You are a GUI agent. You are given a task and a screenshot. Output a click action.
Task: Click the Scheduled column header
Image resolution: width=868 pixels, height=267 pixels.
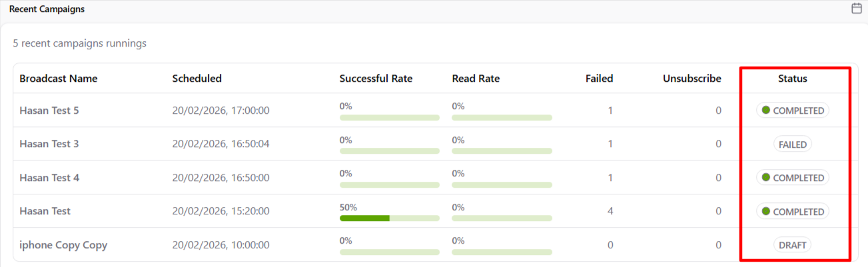[x=197, y=79]
